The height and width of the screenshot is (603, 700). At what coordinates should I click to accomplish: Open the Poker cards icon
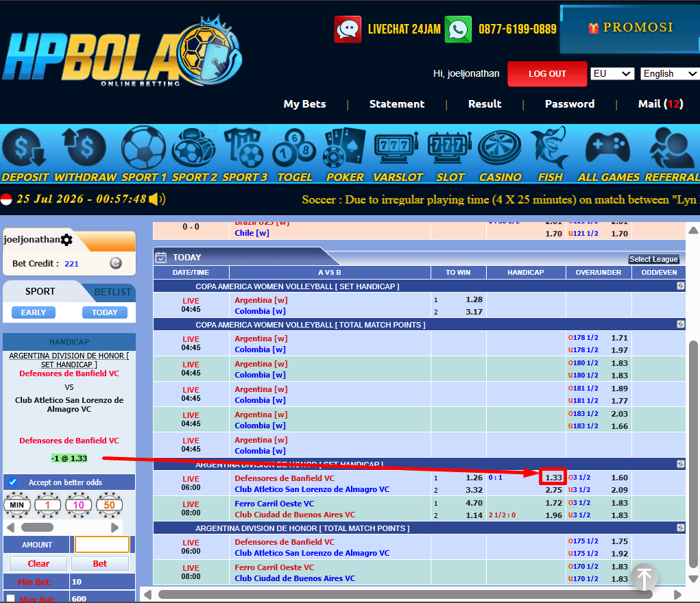pyautogui.click(x=344, y=147)
